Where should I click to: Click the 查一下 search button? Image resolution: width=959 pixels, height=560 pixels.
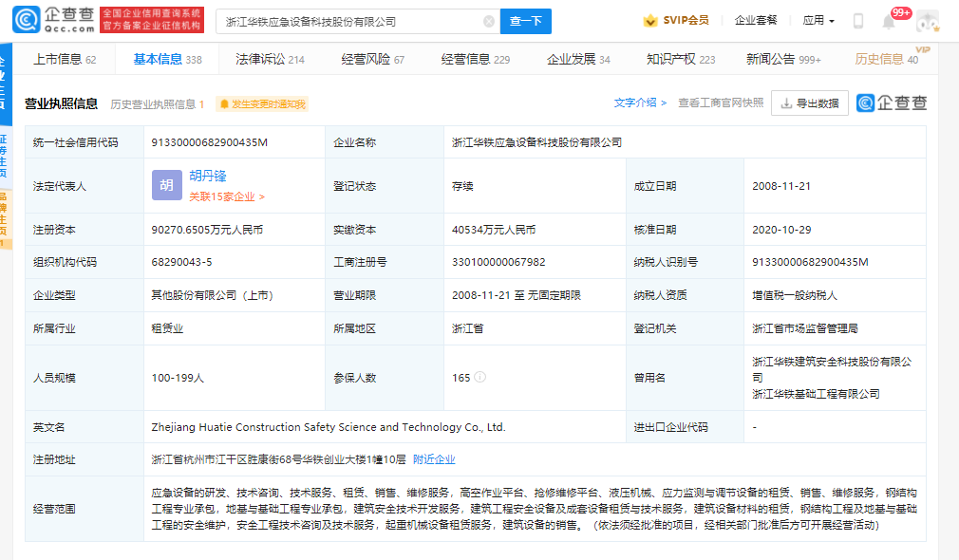click(x=525, y=22)
